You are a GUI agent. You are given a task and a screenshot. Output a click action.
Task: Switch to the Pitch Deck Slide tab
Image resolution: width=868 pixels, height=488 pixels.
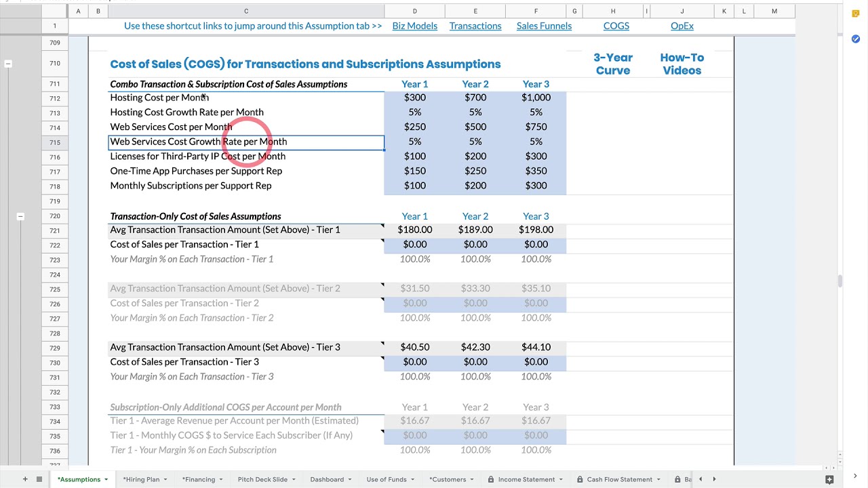coord(262,480)
